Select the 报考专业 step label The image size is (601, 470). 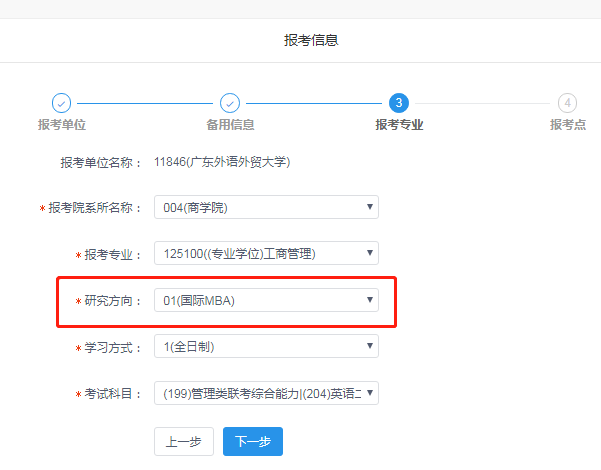click(x=399, y=125)
